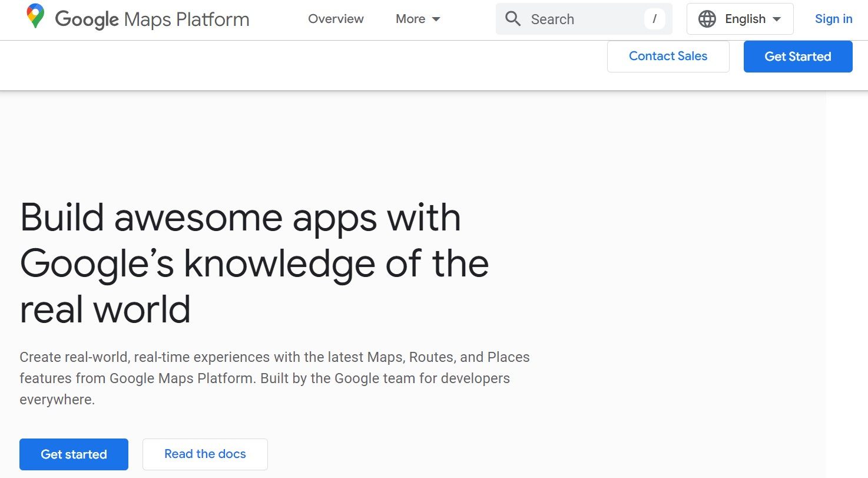Click the 'real world' headline line

point(105,310)
